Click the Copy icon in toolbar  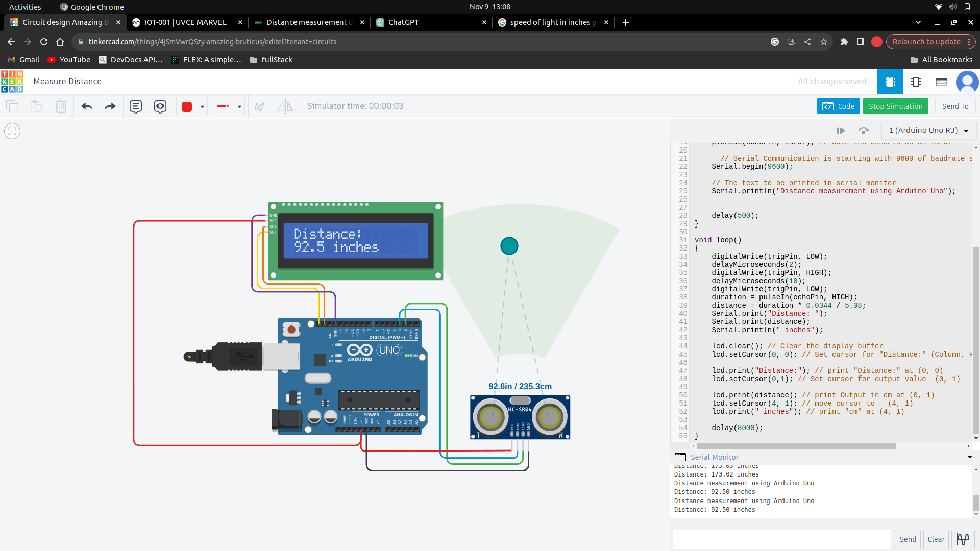12,106
